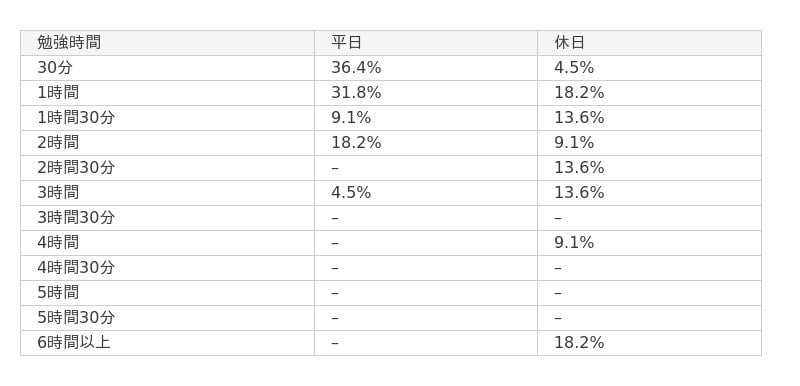Click the 4.5% holiday cell for 30分
The image size is (800, 386).
574,67
